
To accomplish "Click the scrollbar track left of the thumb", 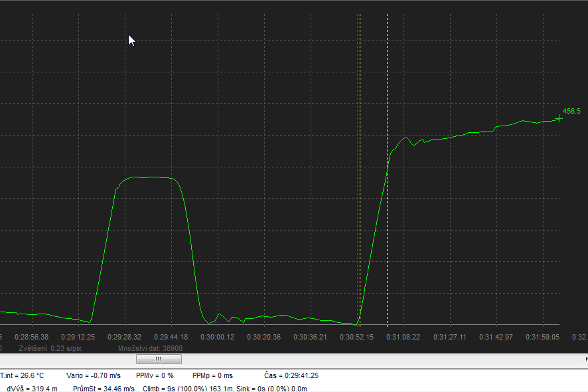I will pos(66,359).
